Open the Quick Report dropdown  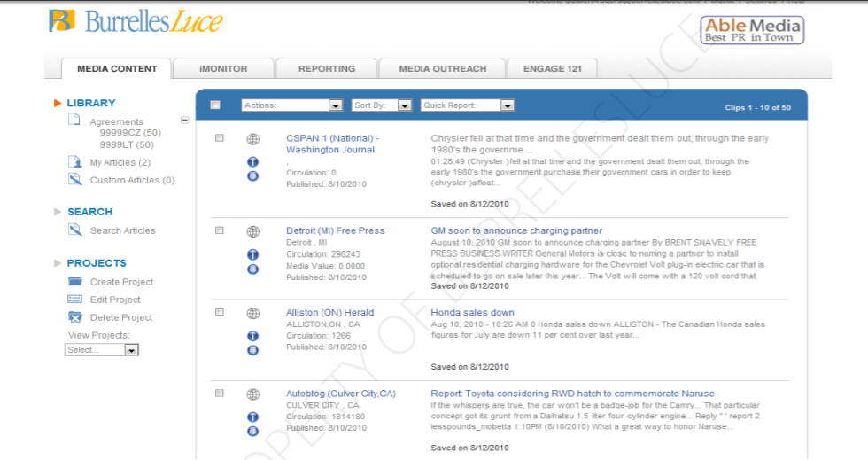(x=468, y=105)
